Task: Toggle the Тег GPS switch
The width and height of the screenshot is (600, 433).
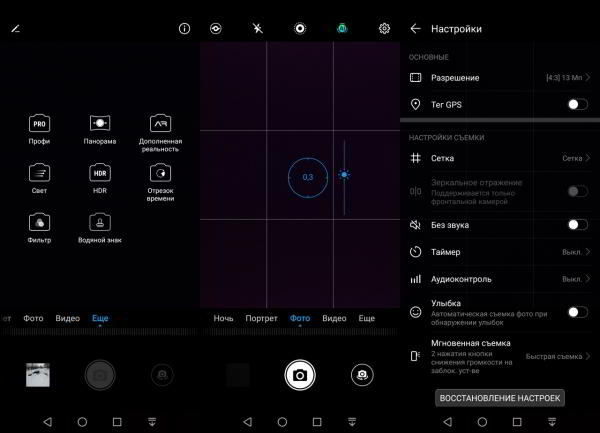Action: (577, 104)
